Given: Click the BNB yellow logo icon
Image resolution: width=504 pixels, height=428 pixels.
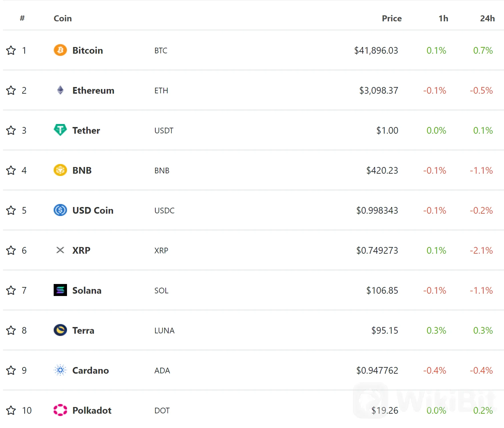Looking at the screenshot, I should tap(60, 170).
